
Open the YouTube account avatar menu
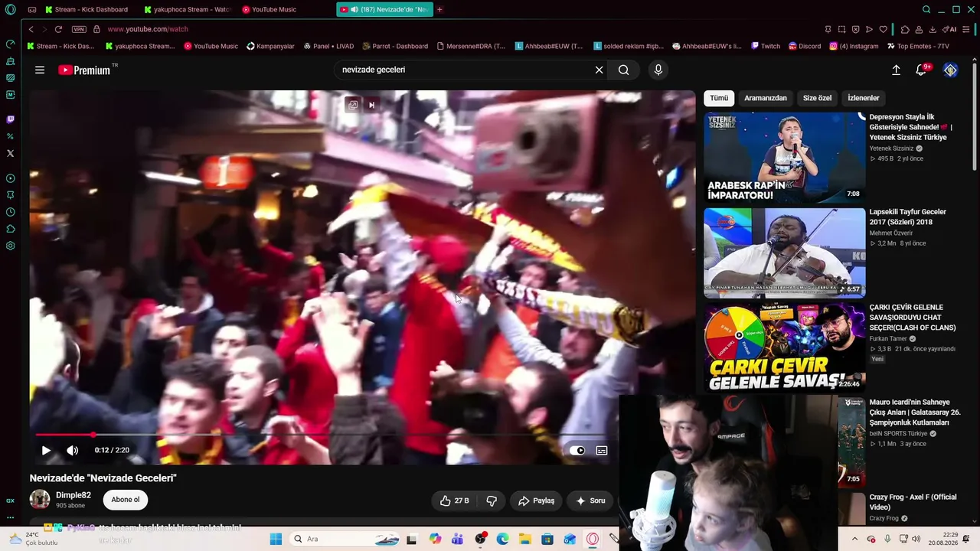(950, 70)
